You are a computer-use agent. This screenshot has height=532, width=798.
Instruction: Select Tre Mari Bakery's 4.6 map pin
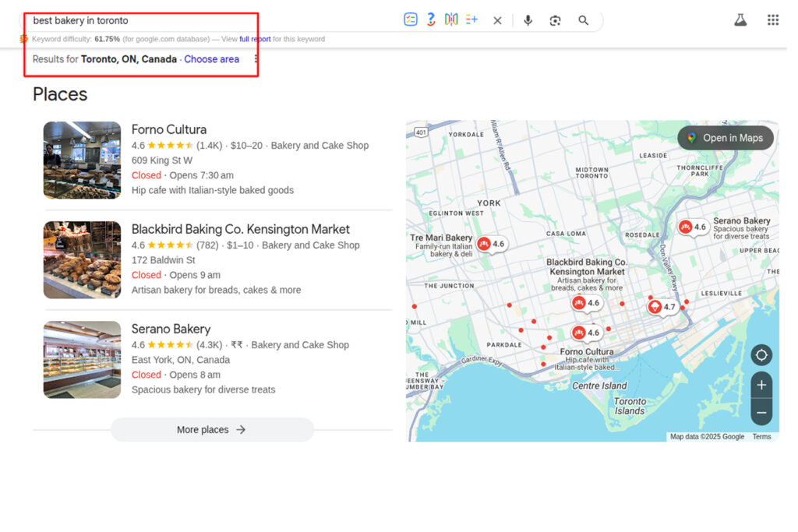(x=491, y=244)
